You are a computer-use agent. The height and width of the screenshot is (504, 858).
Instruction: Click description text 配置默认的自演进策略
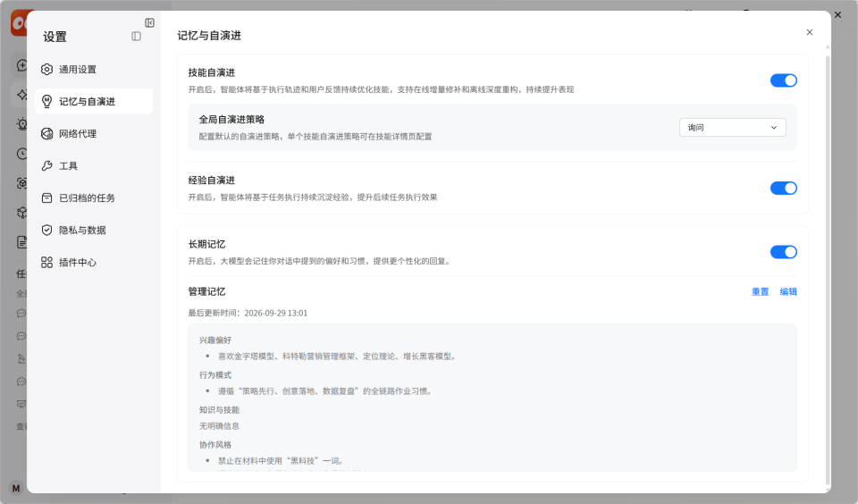pyautogui.click(x=315, y=136)
